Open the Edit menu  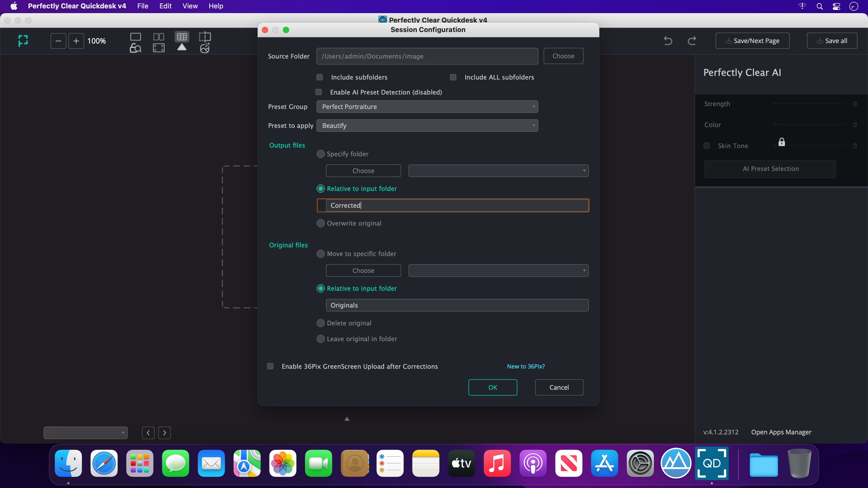(x=165, y=6)
